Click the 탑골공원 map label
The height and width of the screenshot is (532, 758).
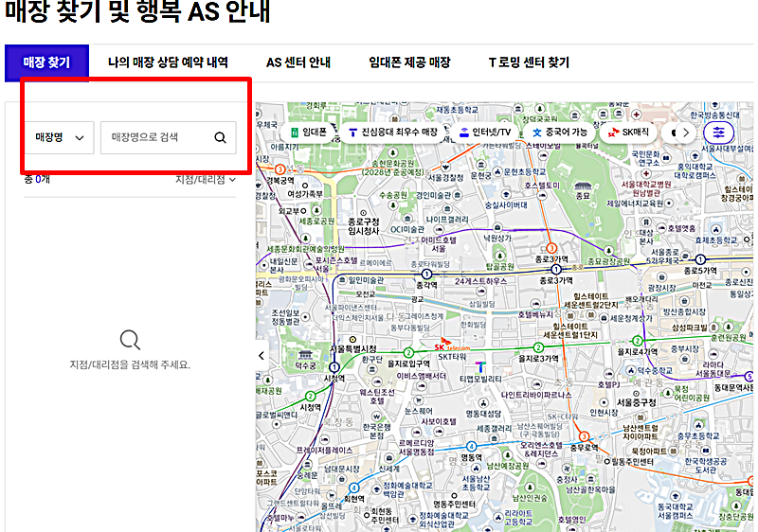point(500,267)
